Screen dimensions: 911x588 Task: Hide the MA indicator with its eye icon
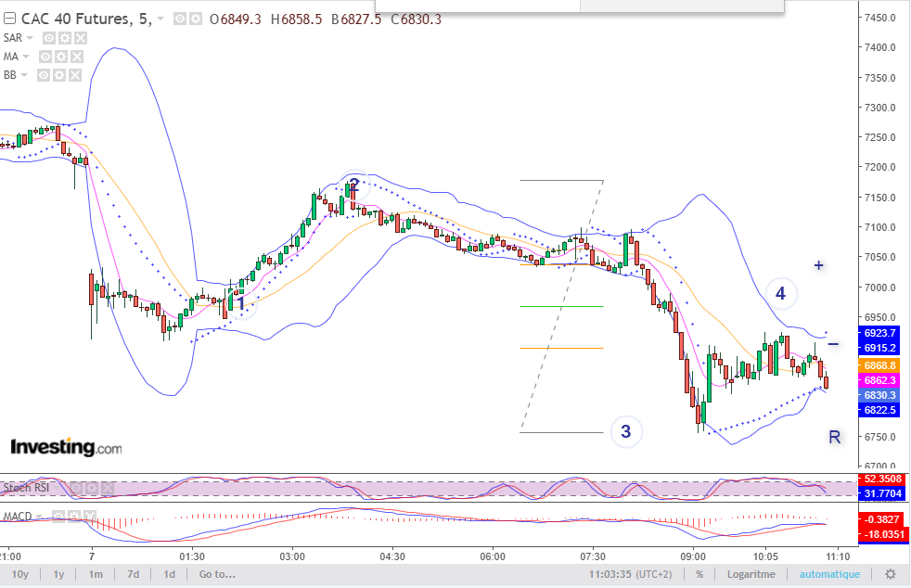click(x=45, y=57)
